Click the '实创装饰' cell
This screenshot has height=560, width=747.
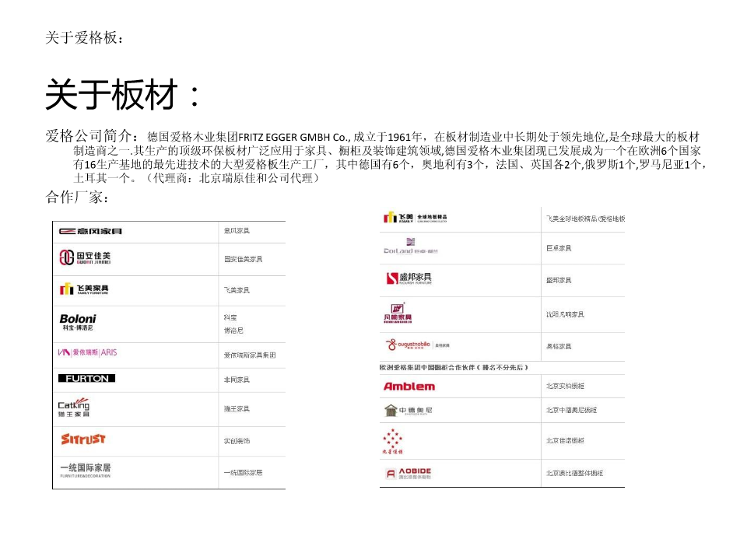pyautogui.click(x=237, y=442)
